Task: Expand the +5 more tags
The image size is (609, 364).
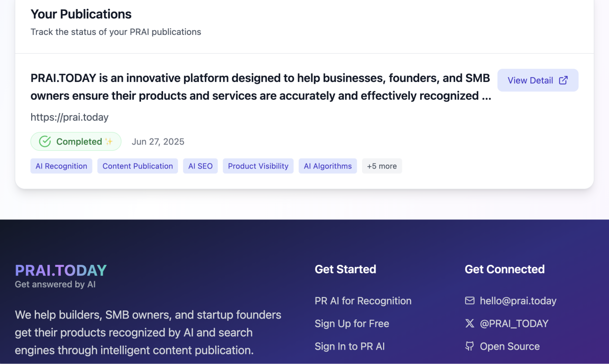Action: tap(382, 166)
